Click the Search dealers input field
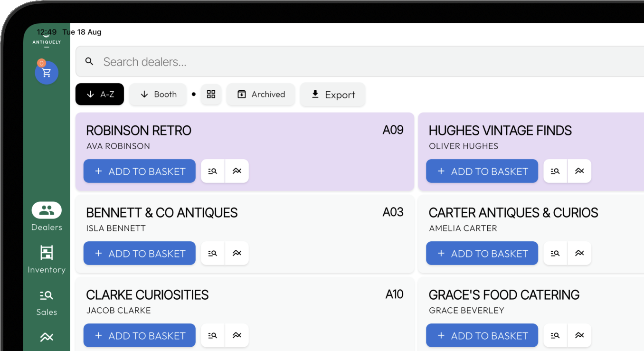Screen dimensions: 644x351 pos(360,61)
